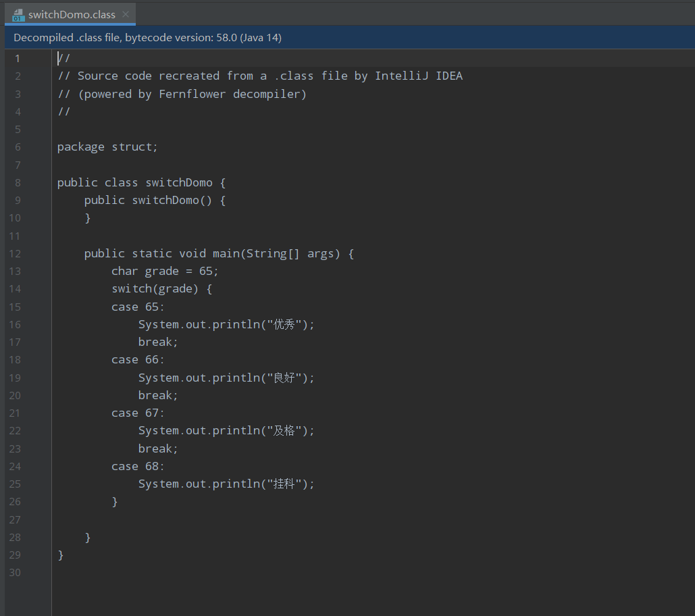Place the caret on empty line 30
The image size is (695, 616).
(x=374, y=573)
